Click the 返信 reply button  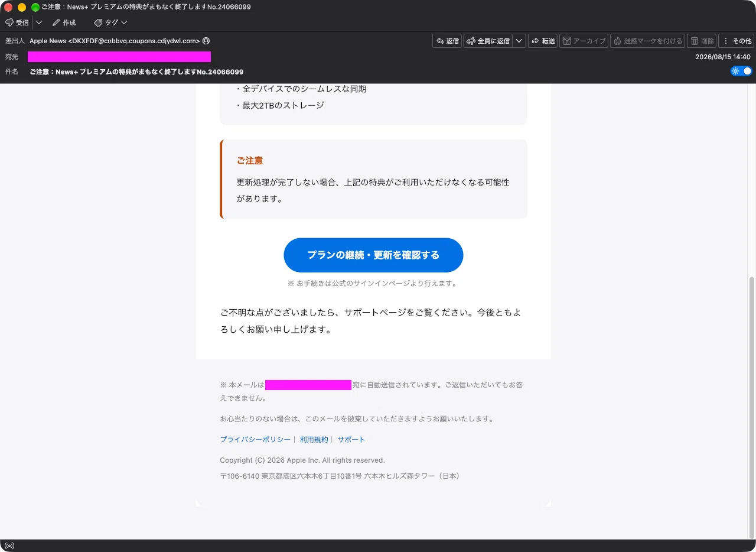(x=447, y=41)
